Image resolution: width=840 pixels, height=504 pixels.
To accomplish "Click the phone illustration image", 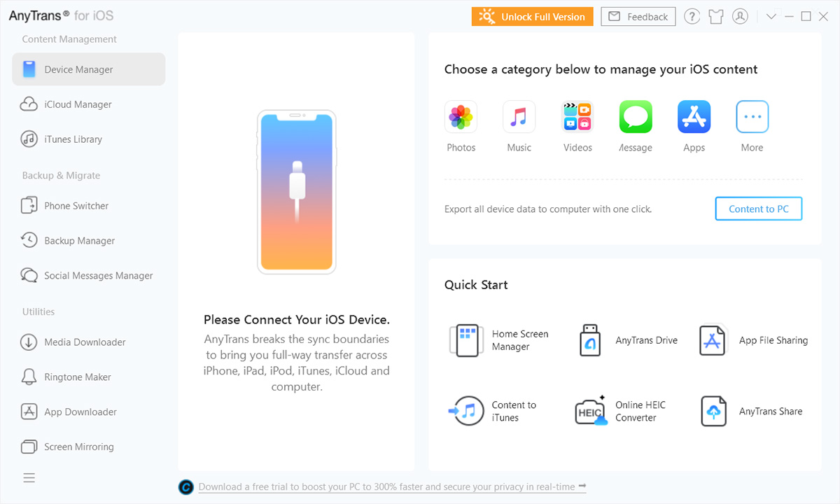I will click(x=296, y=191).
